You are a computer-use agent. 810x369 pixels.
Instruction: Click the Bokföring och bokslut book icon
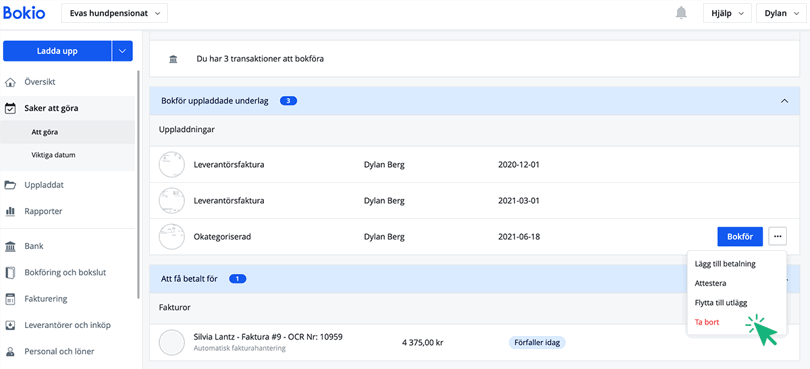tap(10, 272)
